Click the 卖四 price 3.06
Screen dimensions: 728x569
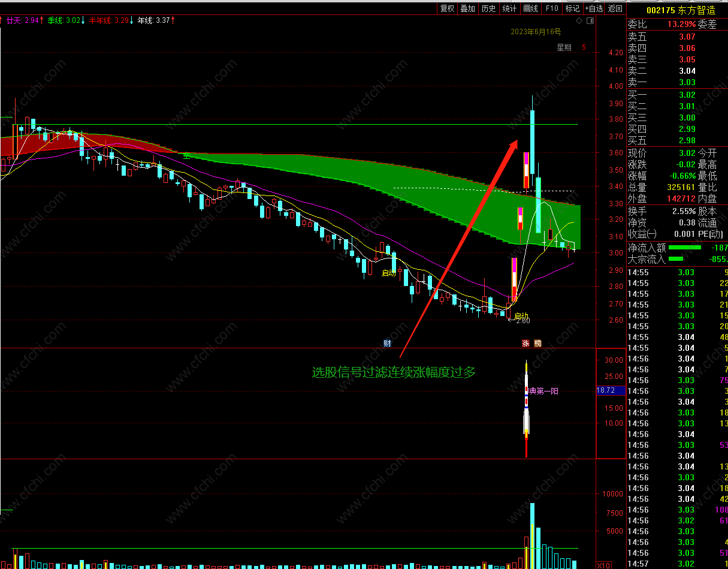pyautogui.click(x=687, y=49)
